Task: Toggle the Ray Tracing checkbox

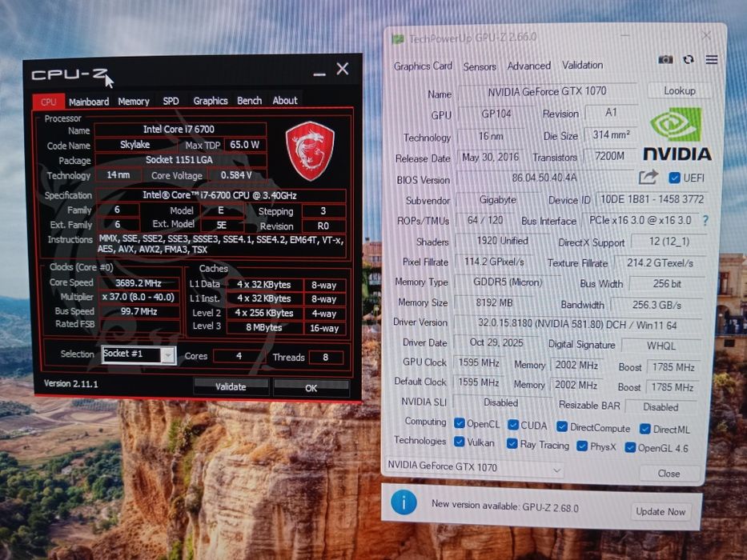Action: tap(512, 443)
